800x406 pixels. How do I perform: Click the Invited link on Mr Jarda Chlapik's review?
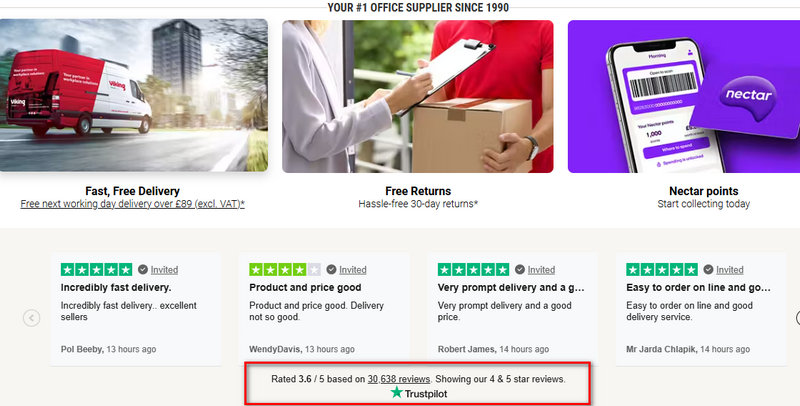pos(730,270)
